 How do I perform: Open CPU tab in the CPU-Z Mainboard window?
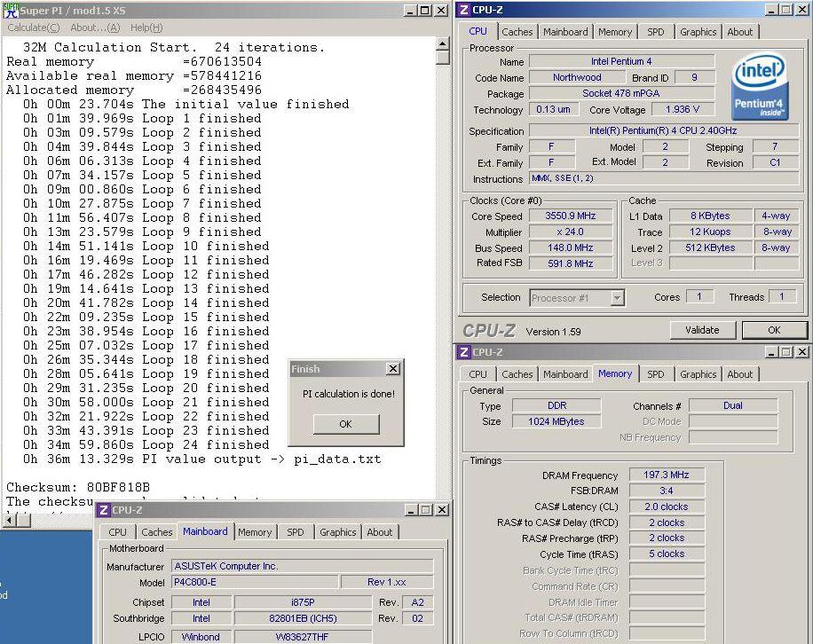pos(117,532)
